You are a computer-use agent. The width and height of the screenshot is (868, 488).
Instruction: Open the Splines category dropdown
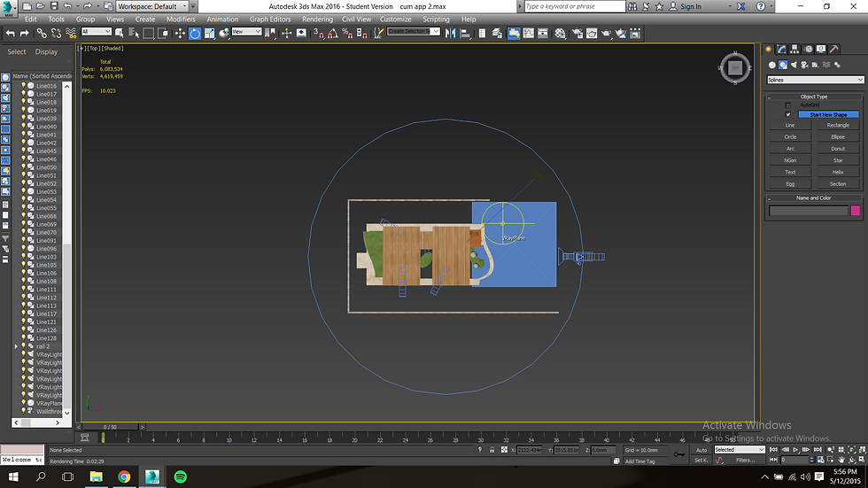pos(815,80)
